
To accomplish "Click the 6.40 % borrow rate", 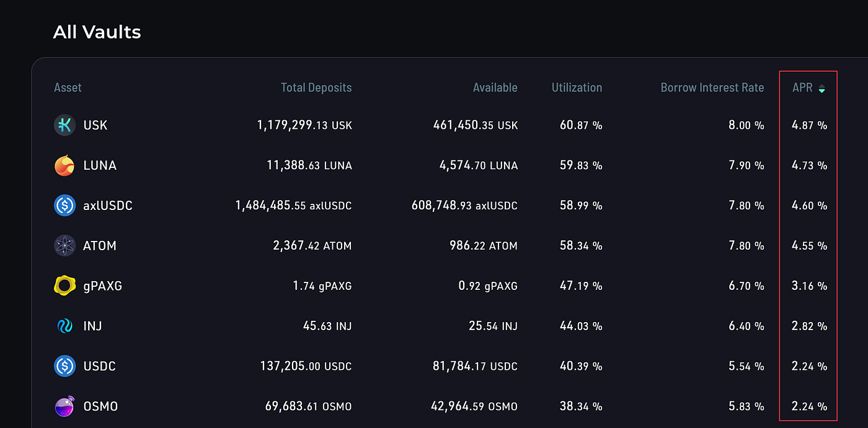I will click(x=746, y=326).
